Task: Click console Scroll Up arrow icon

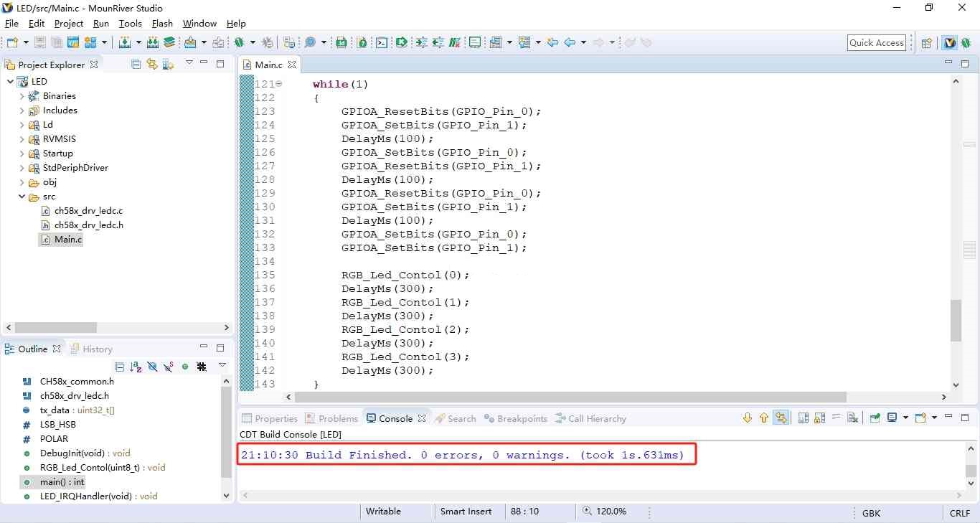Action: coord(763,418)
